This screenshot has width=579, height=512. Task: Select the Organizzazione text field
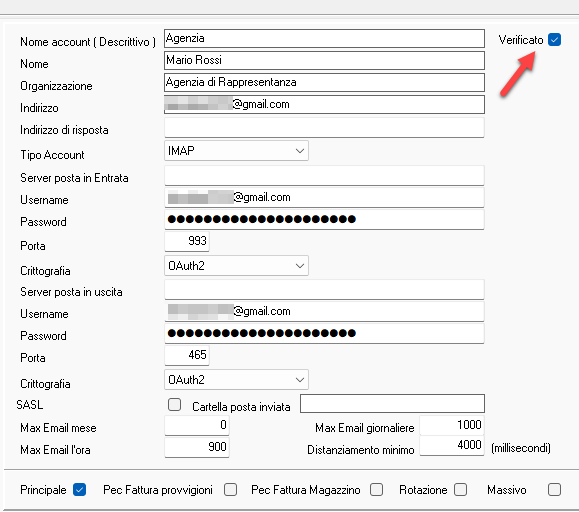click(324, 82)
